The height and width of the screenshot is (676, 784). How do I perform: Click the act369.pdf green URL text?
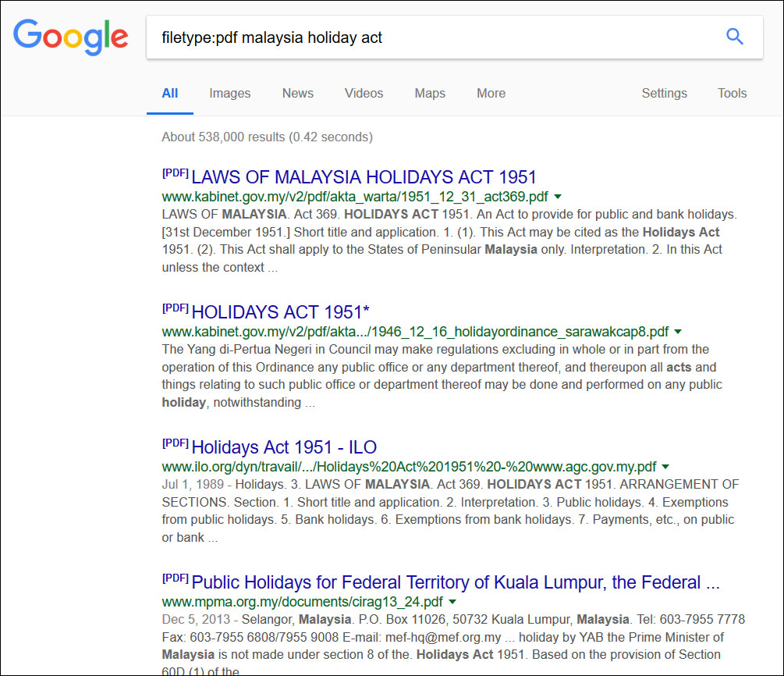[355, 197]
